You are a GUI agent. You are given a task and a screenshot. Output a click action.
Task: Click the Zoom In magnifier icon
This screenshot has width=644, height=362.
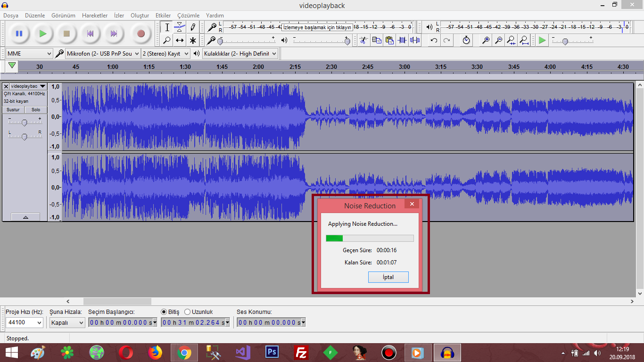tap(486, 40)
